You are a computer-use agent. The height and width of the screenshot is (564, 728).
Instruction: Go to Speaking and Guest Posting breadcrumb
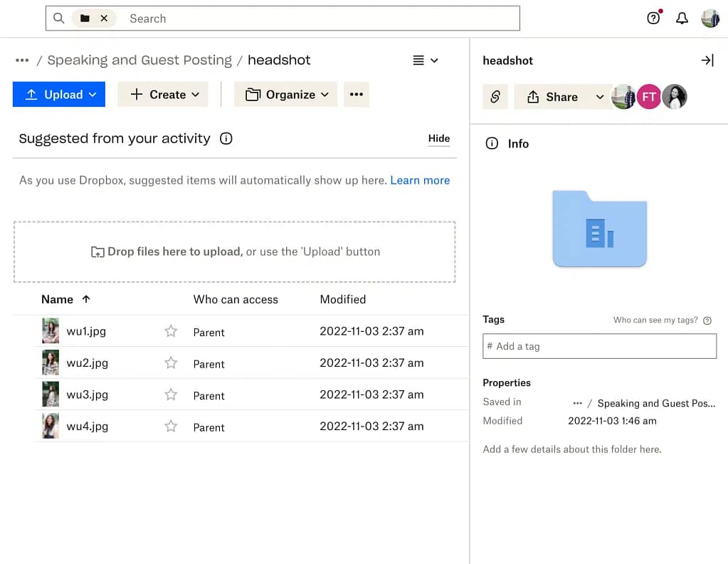[139, 61]
